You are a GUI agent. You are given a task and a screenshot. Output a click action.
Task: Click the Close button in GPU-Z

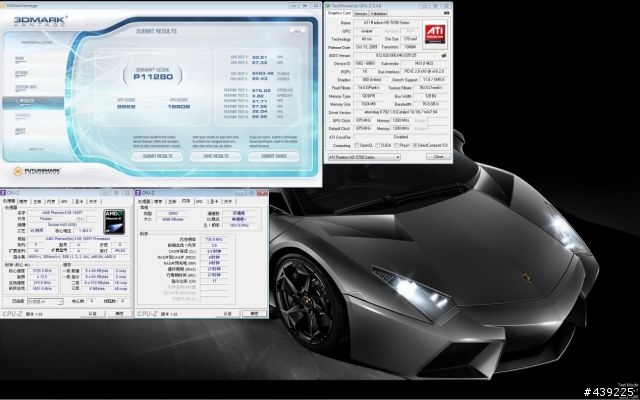tap(438, 157)
